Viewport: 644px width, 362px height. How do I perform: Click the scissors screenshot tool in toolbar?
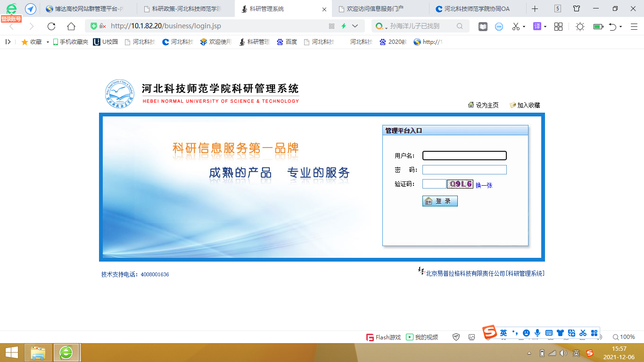click(x=516, y=26)
